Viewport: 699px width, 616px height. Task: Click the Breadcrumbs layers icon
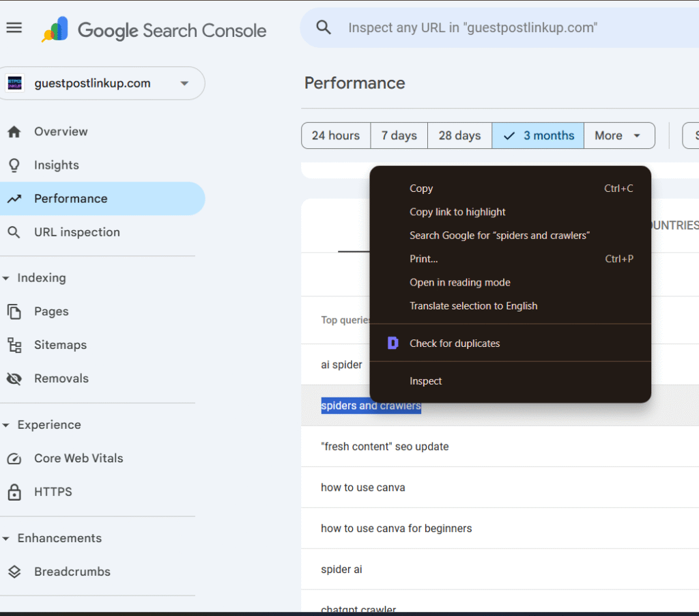pyautogui.click(x=14, y=572)
